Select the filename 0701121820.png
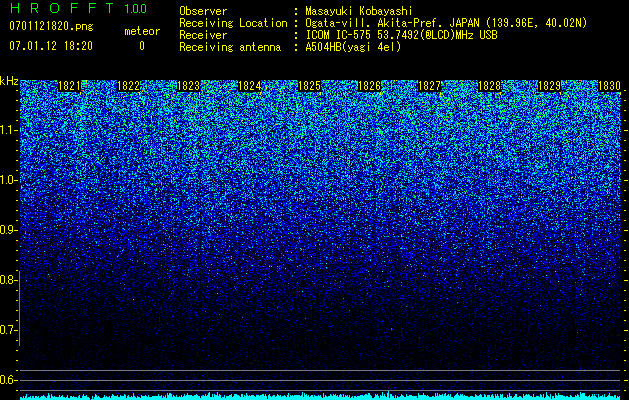This screenshot has width=629, height=400. 51,26
